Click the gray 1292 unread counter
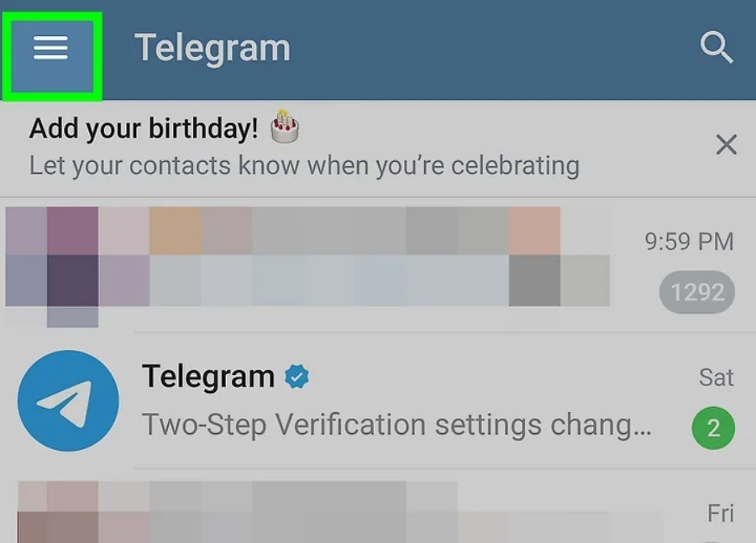756x543 pixels. pyautogui.click(x=697, y=292)
